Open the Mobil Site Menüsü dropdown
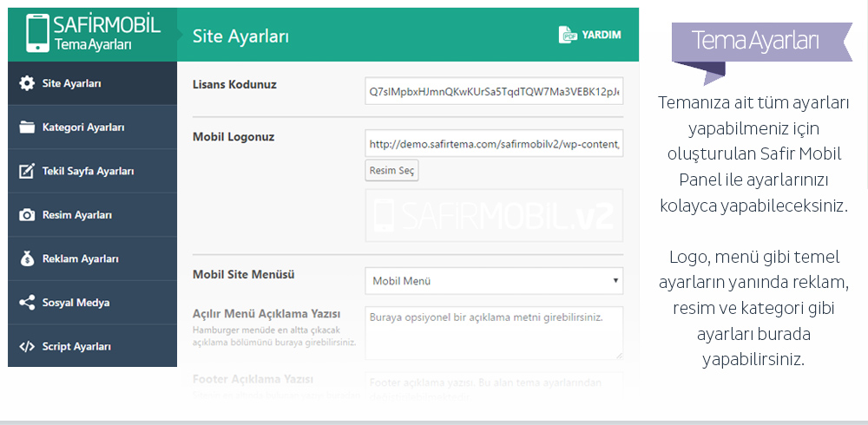 (494, 280)
